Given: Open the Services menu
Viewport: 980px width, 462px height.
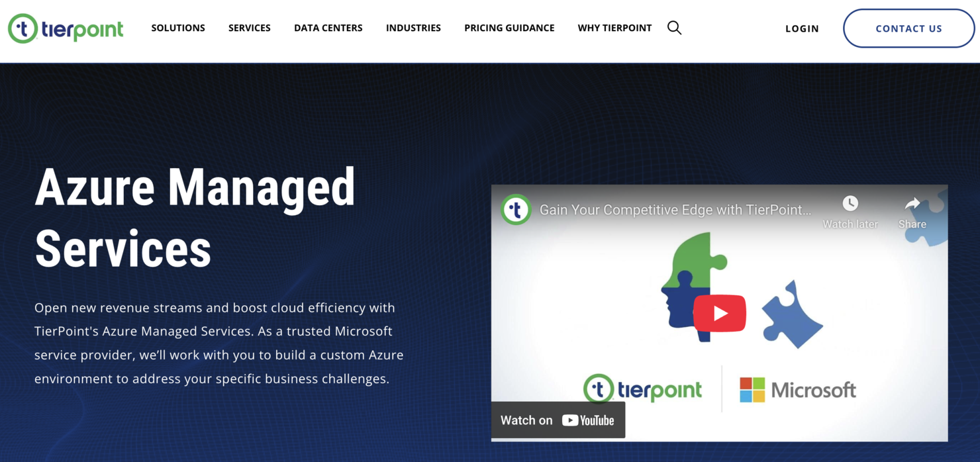Looking at the screenshot, I should click(250, 28).
